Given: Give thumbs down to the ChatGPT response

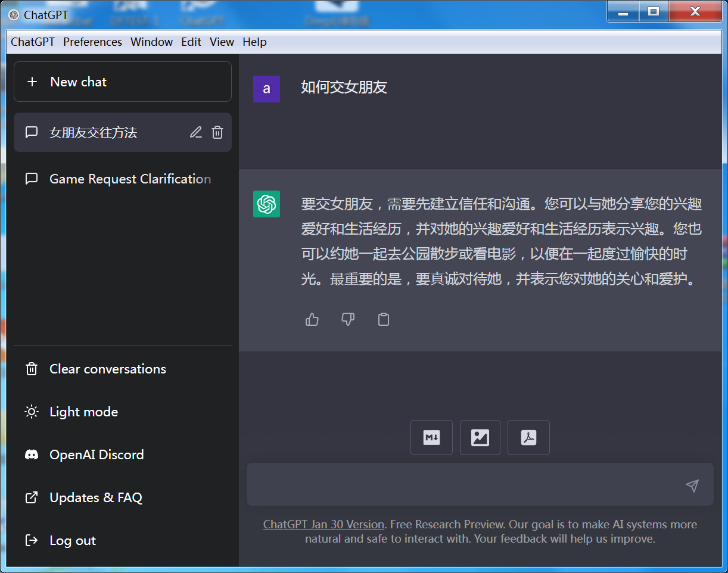Looking at the screenshot, I should 348,320.
